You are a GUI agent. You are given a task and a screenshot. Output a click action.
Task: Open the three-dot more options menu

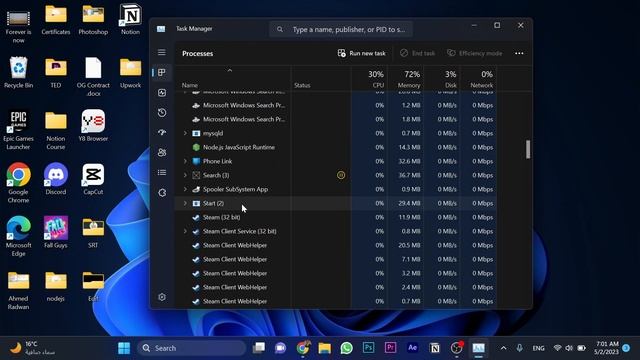pos(519,53)
